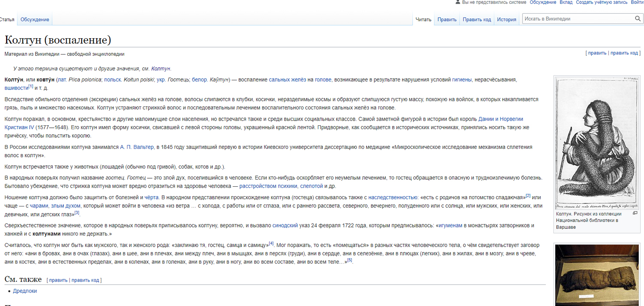Screen dimensions: 644x306
Task: Follow the сальных желёз link in the first paragraph
Action: 287,80
